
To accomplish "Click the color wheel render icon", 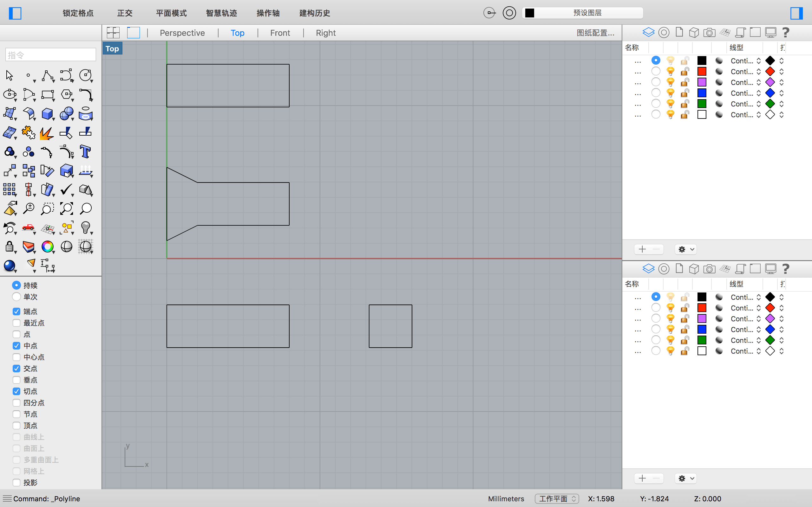I will click(x=47, y=247).
